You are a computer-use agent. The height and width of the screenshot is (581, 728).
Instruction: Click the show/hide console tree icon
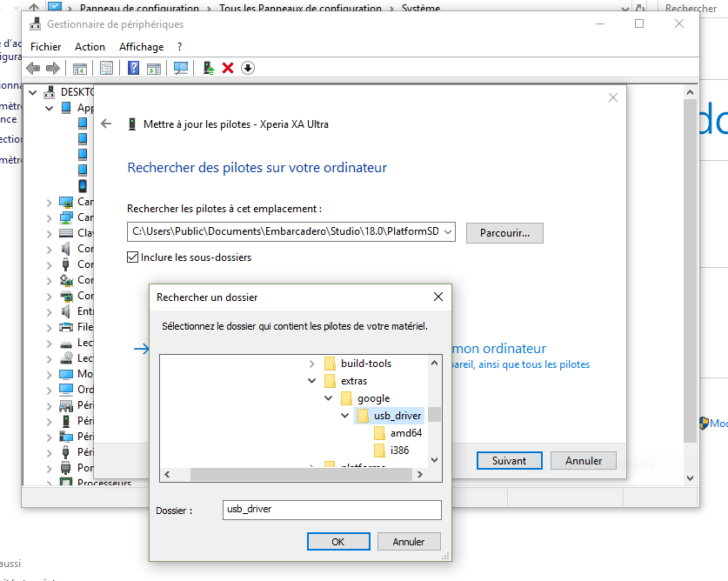tap(80, 68)
